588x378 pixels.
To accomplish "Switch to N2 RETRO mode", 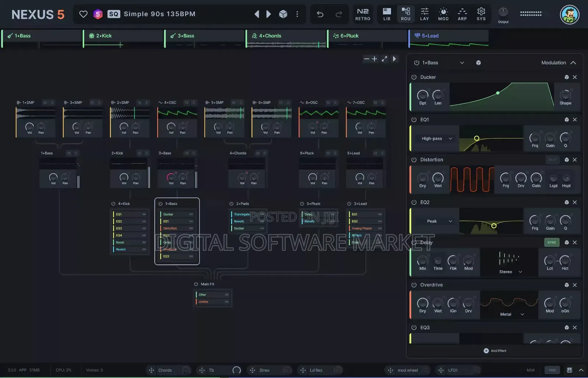I will (363, 14).
